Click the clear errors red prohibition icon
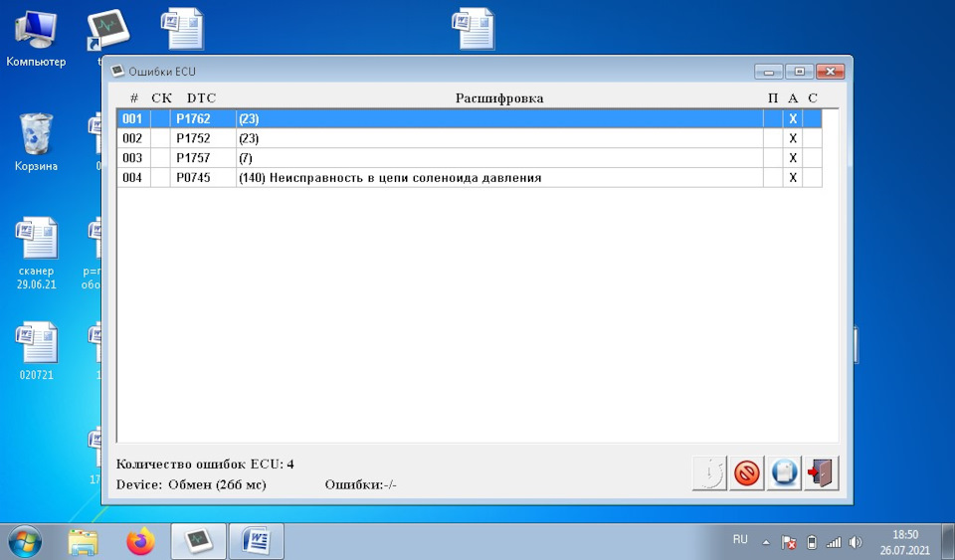Image resolution: width=955 pixels, height=560 pixels. coord(747,472)
